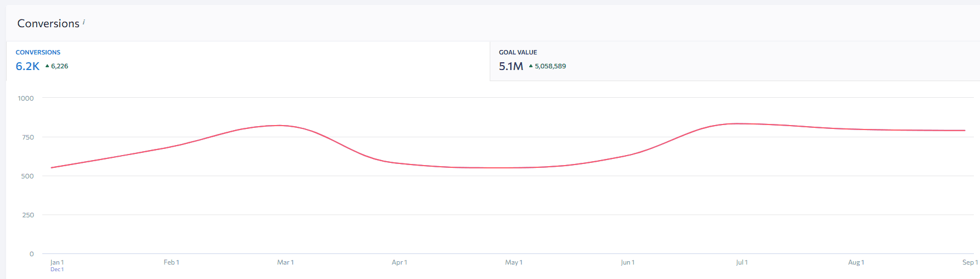Select the Jun 1 date marker
Screen dimensions: 980x279
click(x=628, y=262)
